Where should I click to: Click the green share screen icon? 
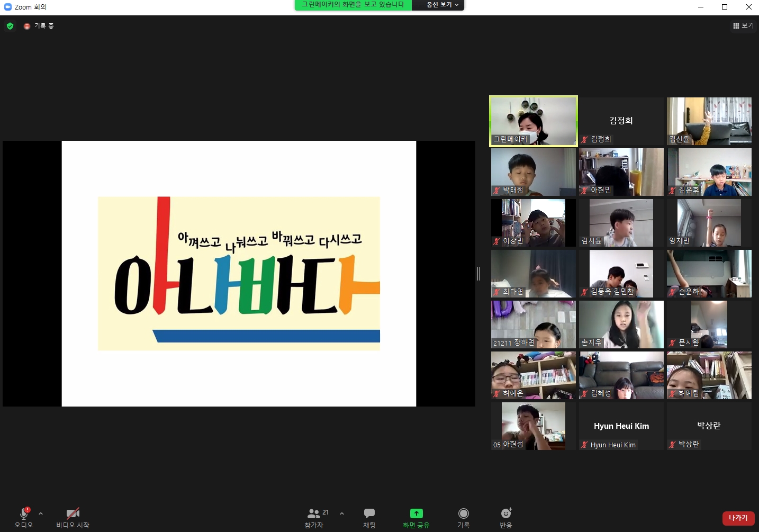pos(417,513)
